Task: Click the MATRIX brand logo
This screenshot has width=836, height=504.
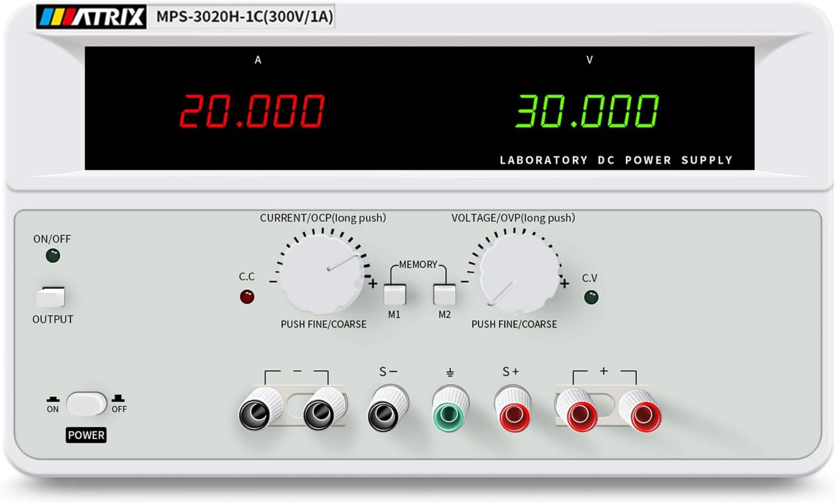Action: click(91, 17)
